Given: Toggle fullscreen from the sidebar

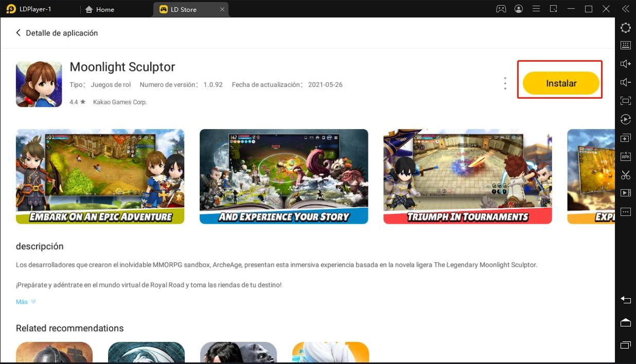Looking at the screenshot, I should 626,101.
